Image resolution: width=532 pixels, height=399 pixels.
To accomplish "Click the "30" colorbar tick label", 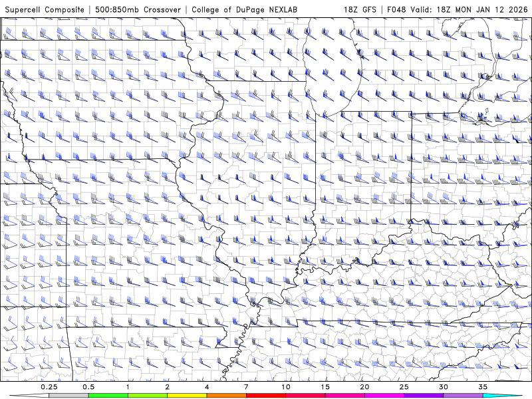I will pyautogui.click(x=443, y=387).
